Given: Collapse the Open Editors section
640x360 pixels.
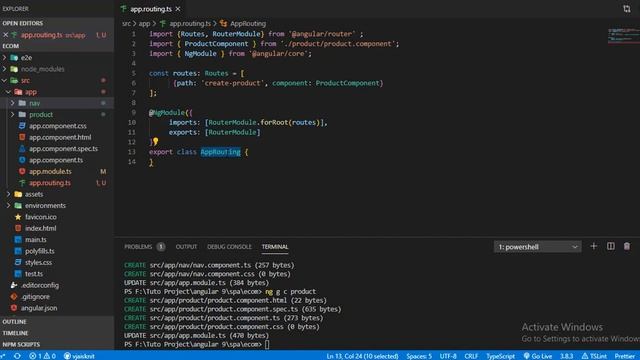Looking at the screenshot, I should click(57, 23).
